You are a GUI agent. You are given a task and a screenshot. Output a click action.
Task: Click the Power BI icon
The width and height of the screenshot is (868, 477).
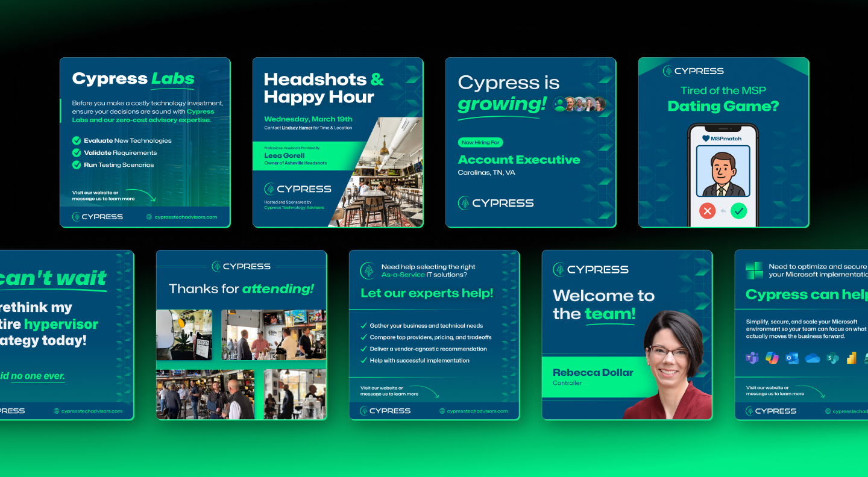852,358
